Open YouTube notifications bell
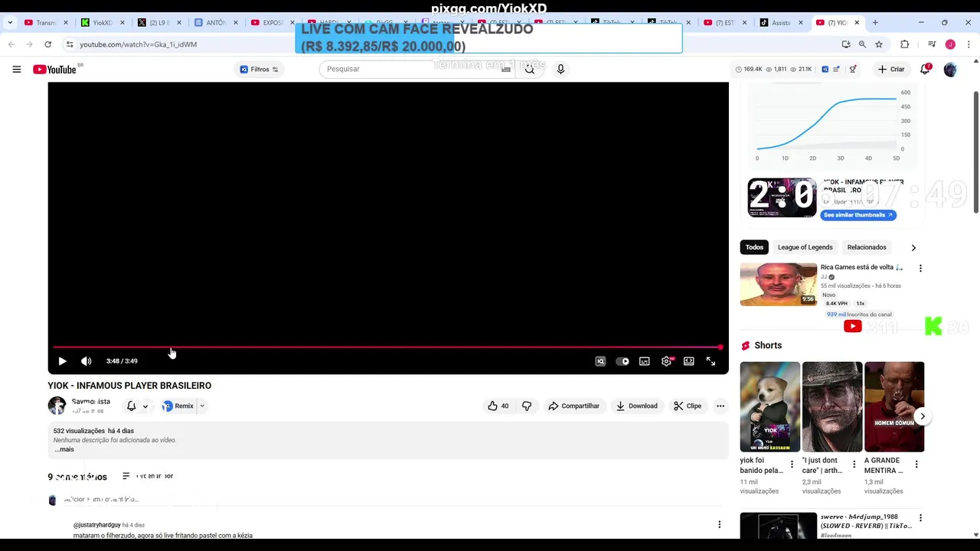The image size is (980, 551). (925, 69)
